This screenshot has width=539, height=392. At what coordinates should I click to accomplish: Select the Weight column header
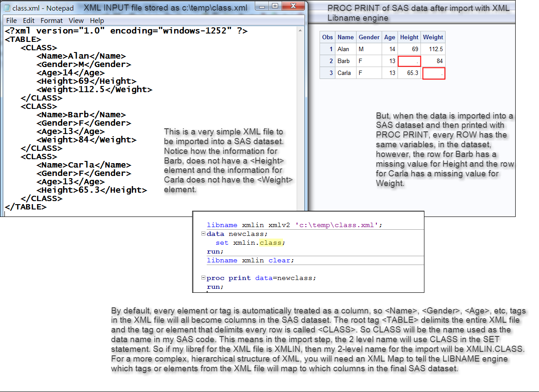coord(433,37)
